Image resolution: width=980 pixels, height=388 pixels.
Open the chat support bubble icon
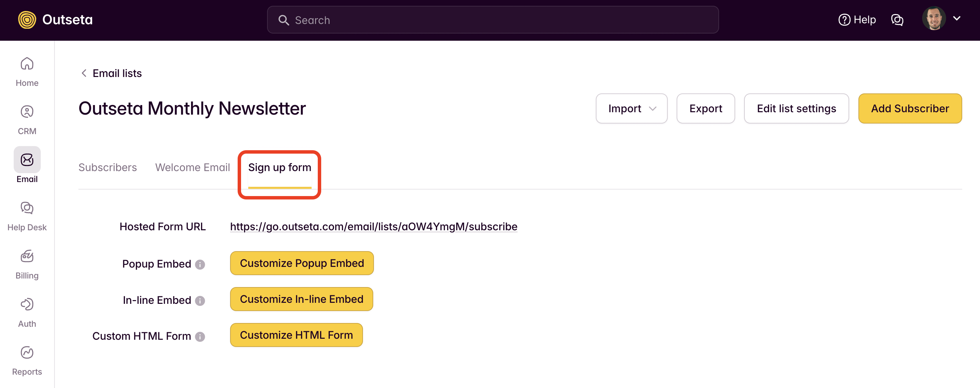pyautogui.click(x=897, y=20)
